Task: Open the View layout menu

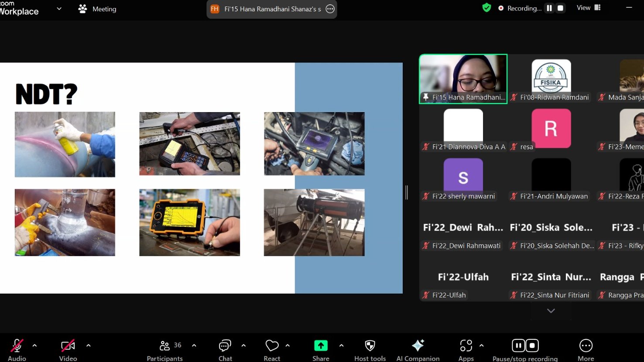Action: [x=588, y=8]
